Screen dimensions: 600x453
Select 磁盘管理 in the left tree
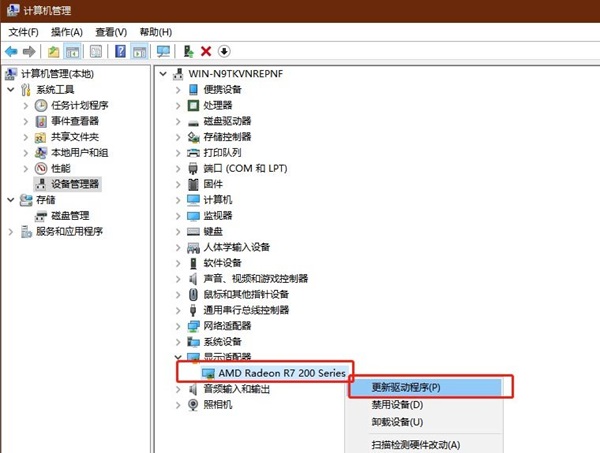tap(70, 216)
